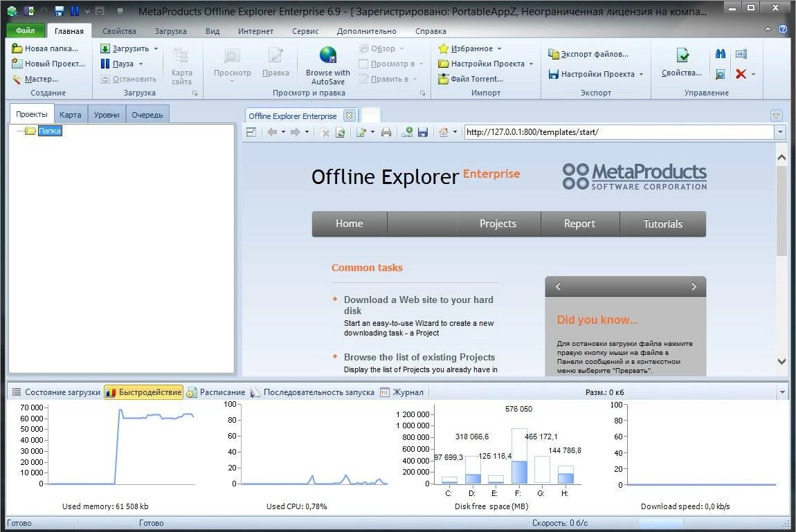Click the binoculars find icon
796x532 pixels.
(x=721, y=54)
